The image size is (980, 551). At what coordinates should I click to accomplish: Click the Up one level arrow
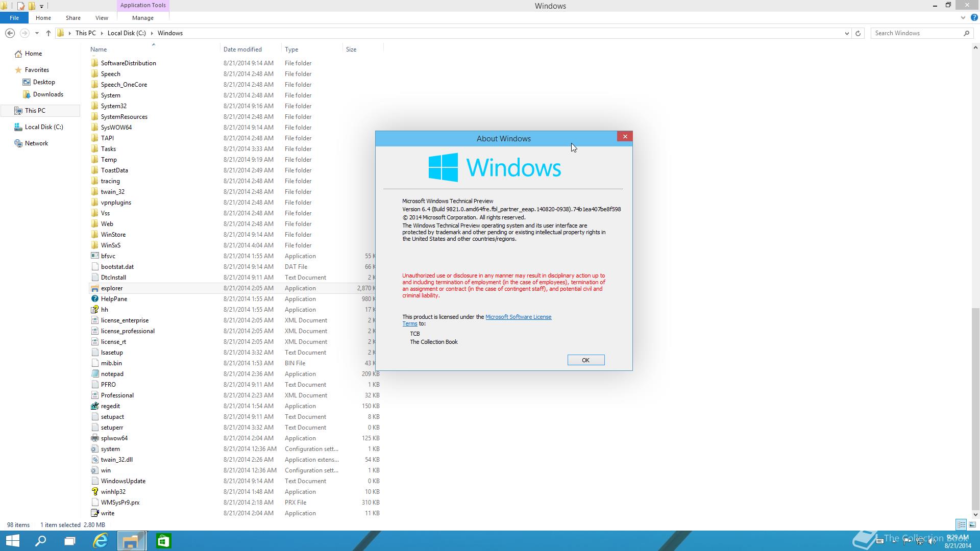coord(48,33)
